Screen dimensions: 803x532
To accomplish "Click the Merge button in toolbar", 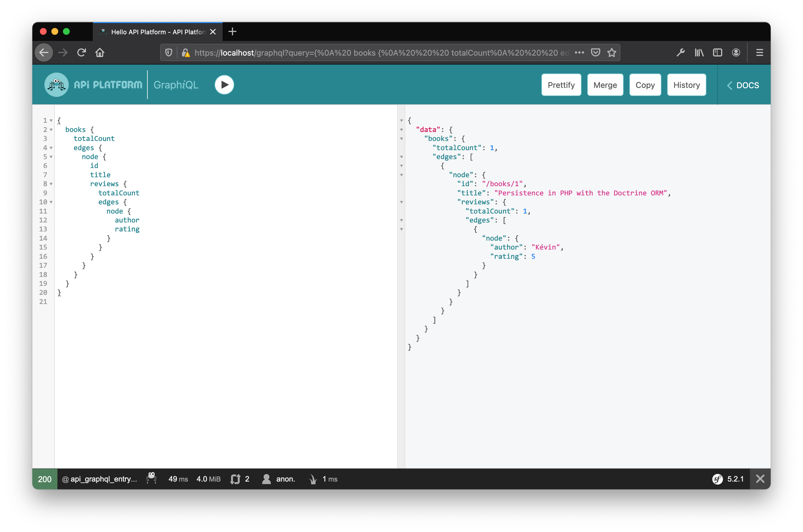I will pos(605,85).
